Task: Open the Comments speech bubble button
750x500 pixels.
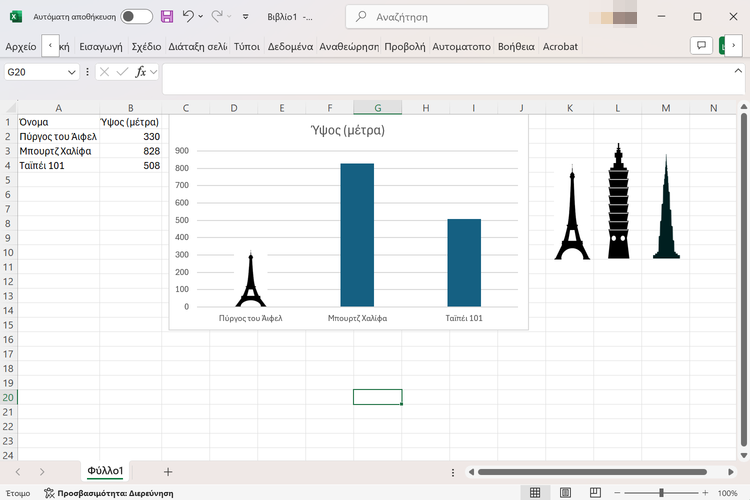Action: (x=701, y=45)
